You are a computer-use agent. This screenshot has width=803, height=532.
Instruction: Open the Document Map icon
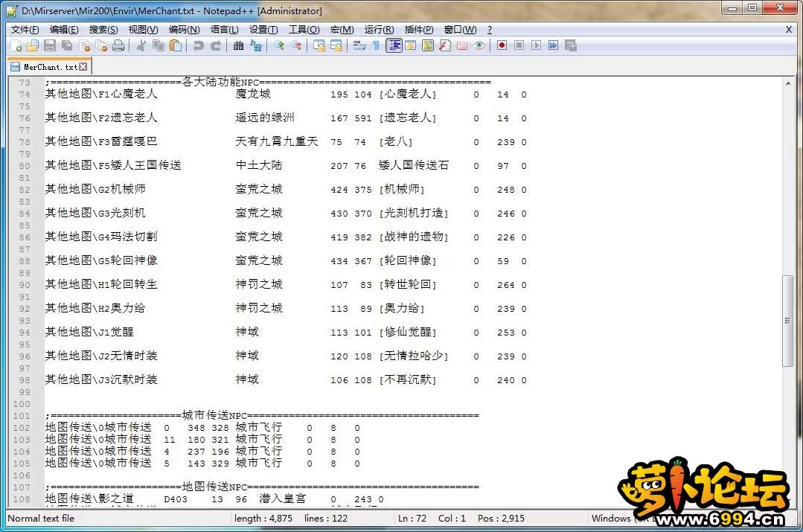[428, 45]
